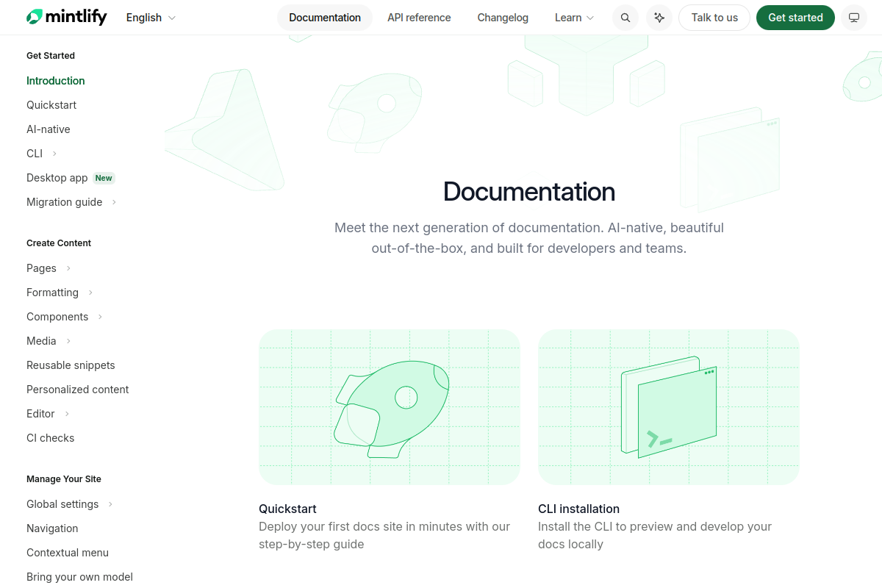Viewport: 882px width, 588px height.
Task: Open the Navigation sidebar page
Action: click(52, 528)
